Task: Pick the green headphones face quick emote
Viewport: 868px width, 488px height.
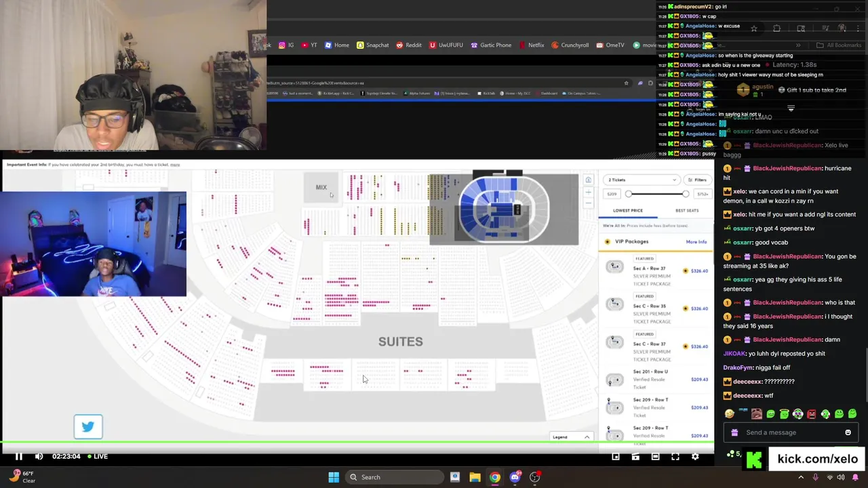Action: pyautogui.click(x=798, y=414)
